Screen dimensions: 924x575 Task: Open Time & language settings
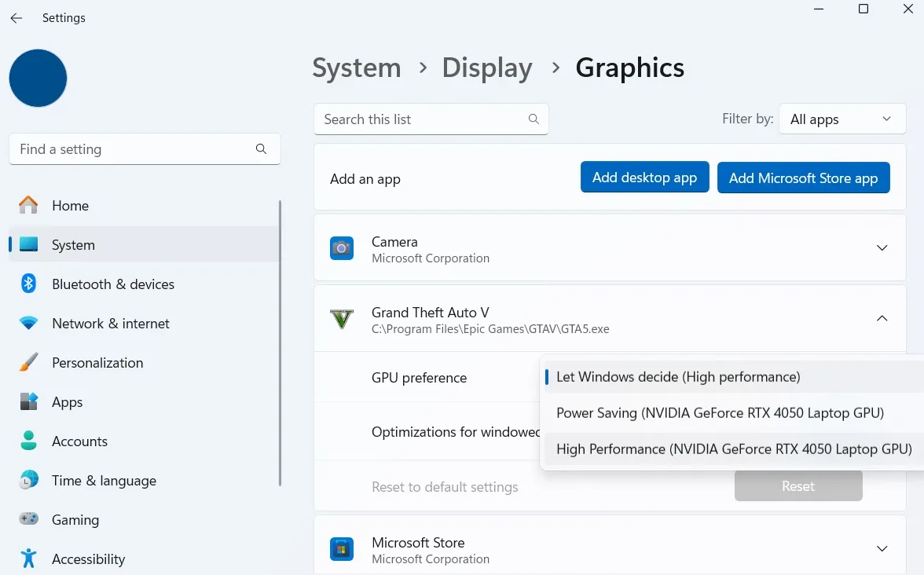click(104, 480)
